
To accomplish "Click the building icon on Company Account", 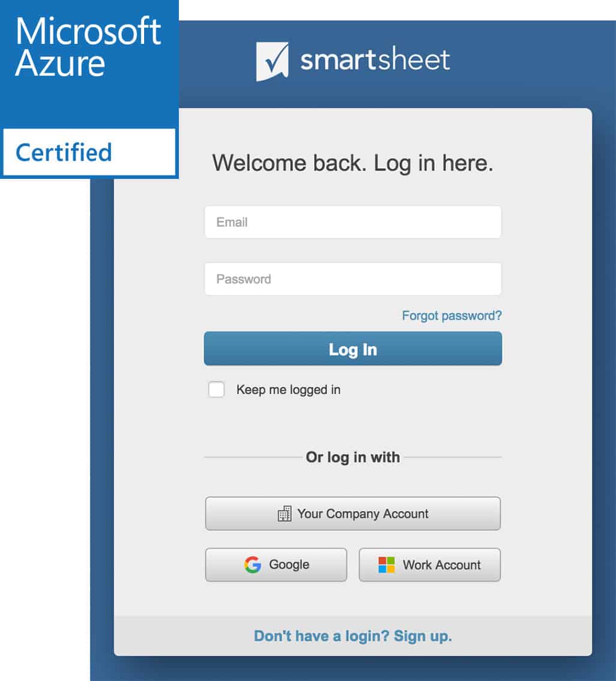I will coord(285,513).
